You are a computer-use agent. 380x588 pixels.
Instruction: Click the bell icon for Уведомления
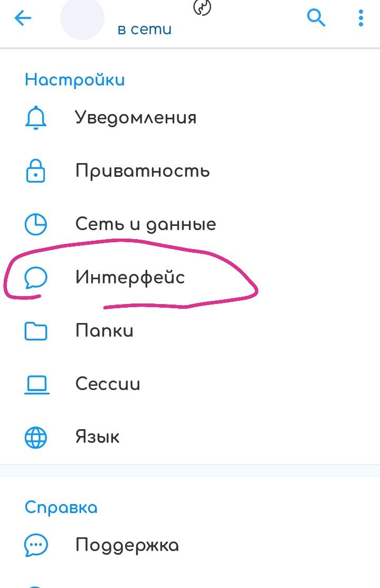pyautogui.click(x=36, y=118)
